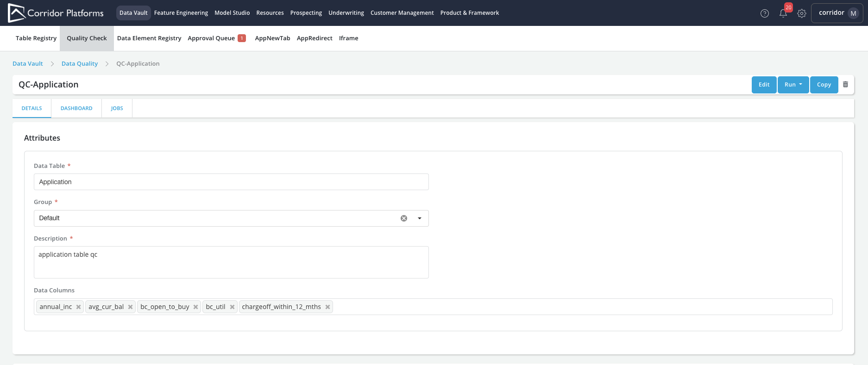This screenshot has height=365, width=868.
Task: Clear the Default group selection
Action: tap(404, 218)
